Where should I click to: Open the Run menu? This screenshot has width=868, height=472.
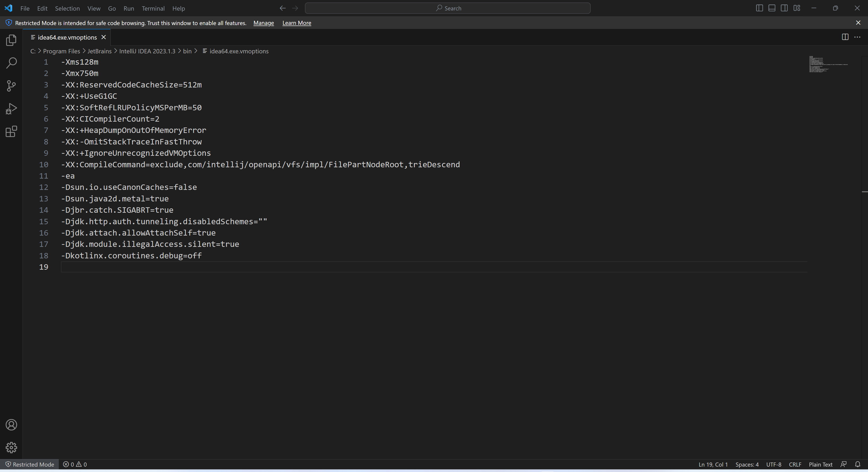(129, 8)
